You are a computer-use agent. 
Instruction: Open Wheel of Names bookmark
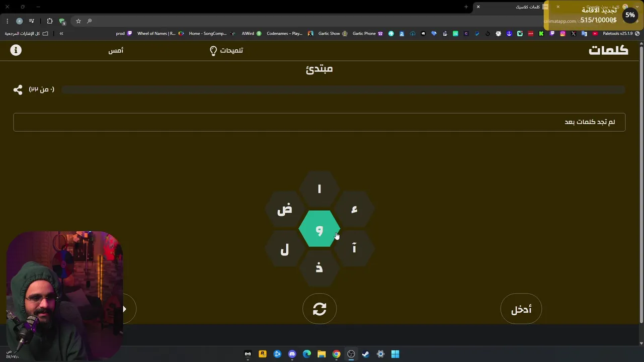(160, 34)
